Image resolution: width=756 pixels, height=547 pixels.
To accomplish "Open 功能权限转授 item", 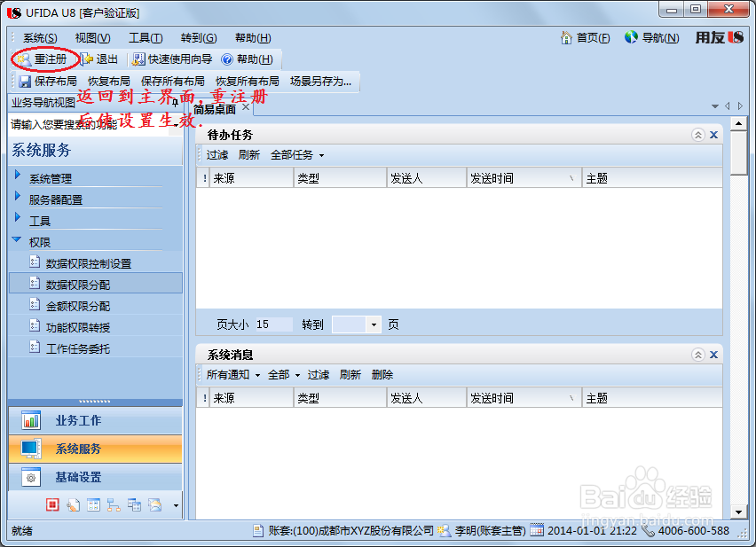I will pos(78,327).
